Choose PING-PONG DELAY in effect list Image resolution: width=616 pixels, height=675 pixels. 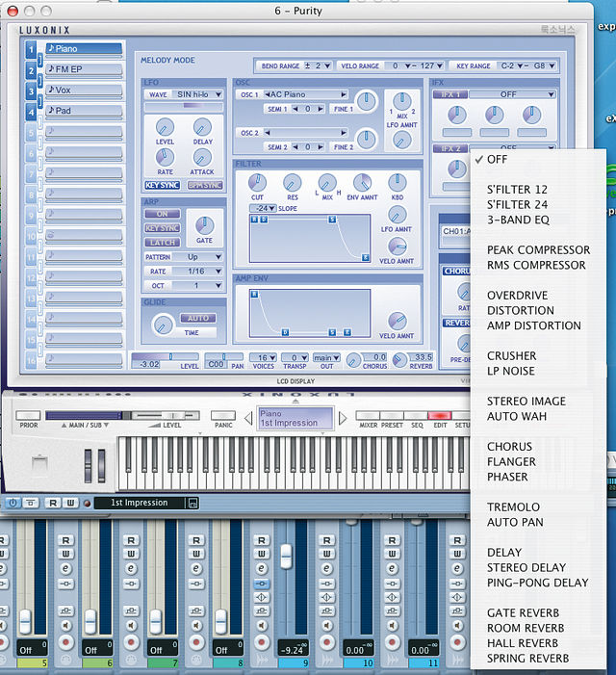click(x=537, y=583)
